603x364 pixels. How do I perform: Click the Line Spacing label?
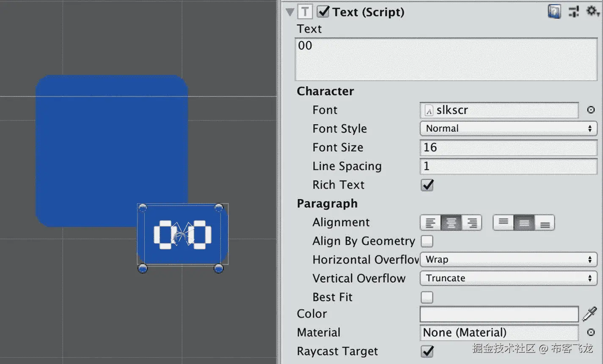347,167
